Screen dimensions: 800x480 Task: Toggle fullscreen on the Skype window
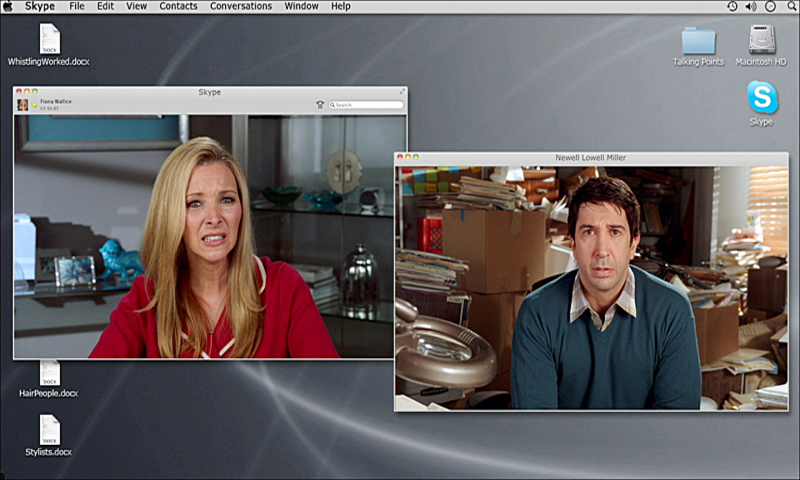click(x=402, y=92)
